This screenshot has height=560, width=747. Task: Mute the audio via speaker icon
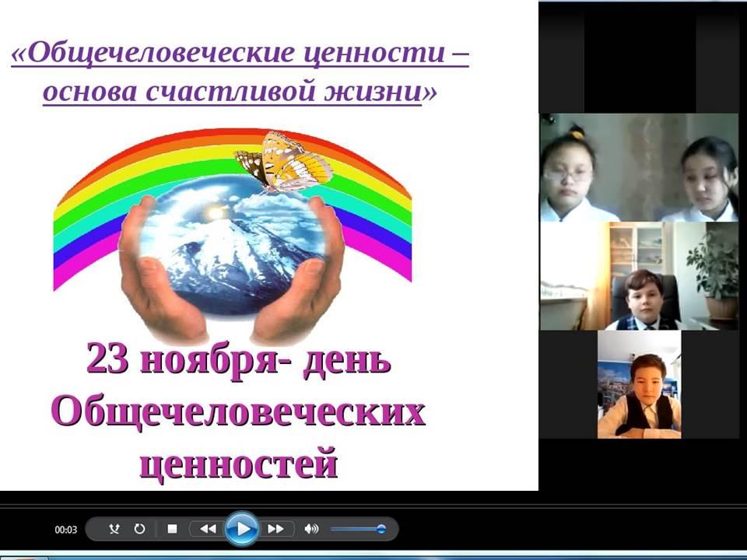click(311, 529)
